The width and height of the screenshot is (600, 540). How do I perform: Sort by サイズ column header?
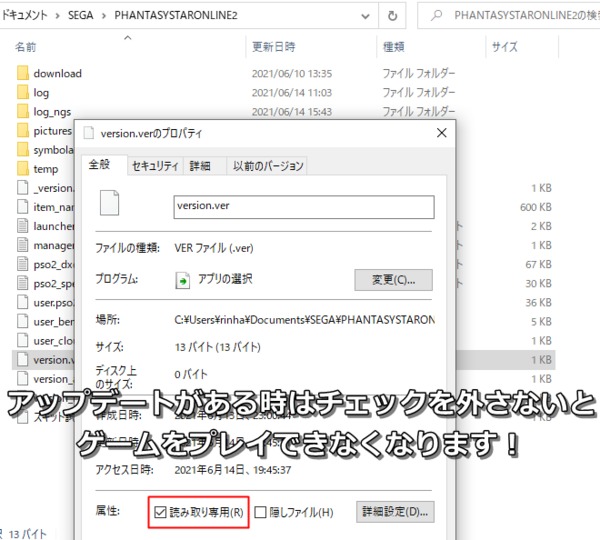click(x=504, y=47)
